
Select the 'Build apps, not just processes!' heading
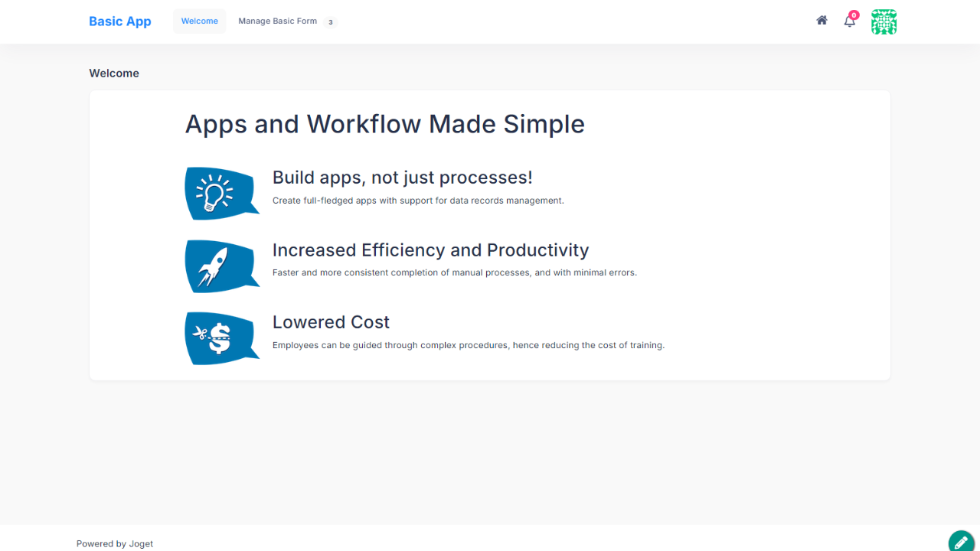pos(402,178)
